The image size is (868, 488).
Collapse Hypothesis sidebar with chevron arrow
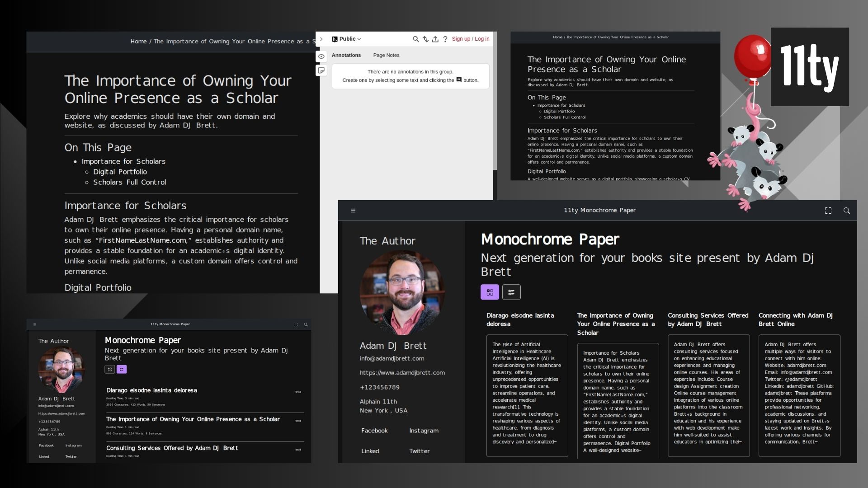[x=321, y=39]
